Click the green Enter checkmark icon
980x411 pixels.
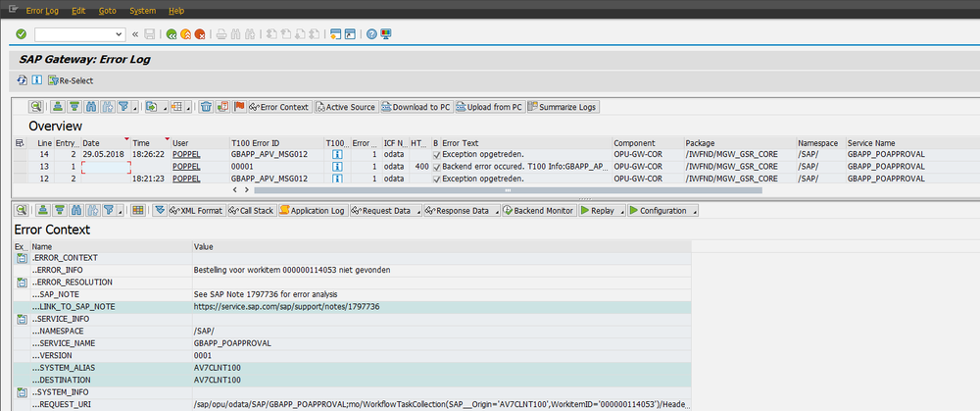click(22, 33)
